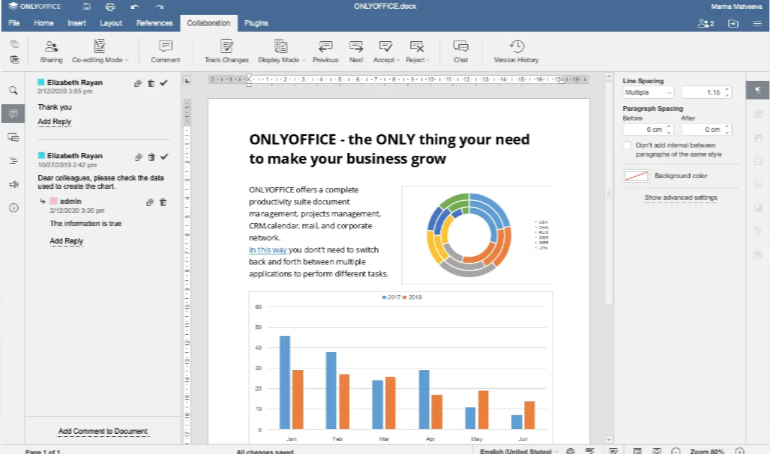
Task: Open the users list icon in header
Action: [706, 23]
